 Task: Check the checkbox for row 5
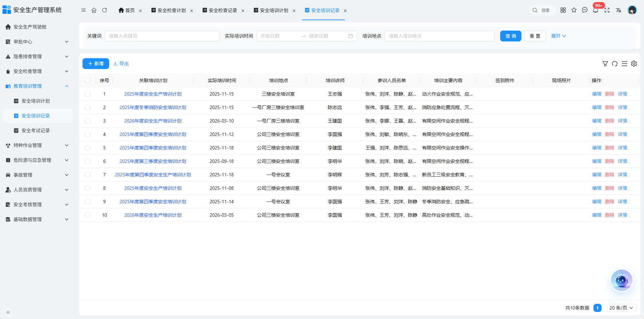coord(88,148)
